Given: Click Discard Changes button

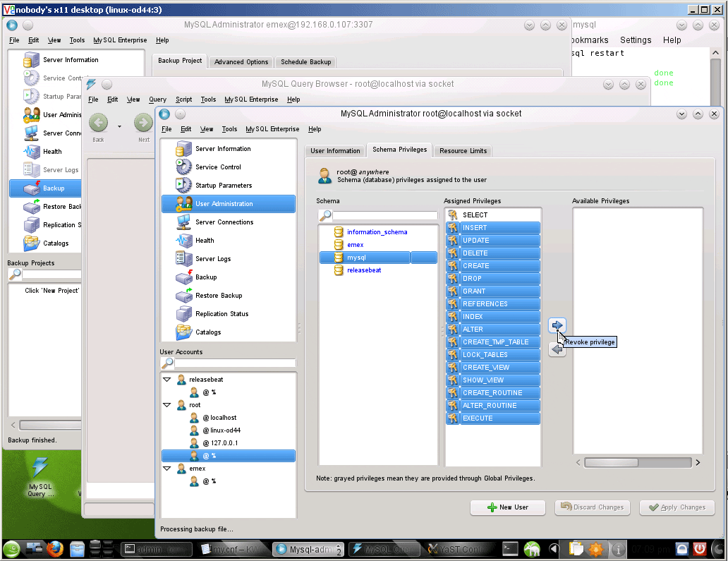Looking at the screenshot, I should click(593, 507).
